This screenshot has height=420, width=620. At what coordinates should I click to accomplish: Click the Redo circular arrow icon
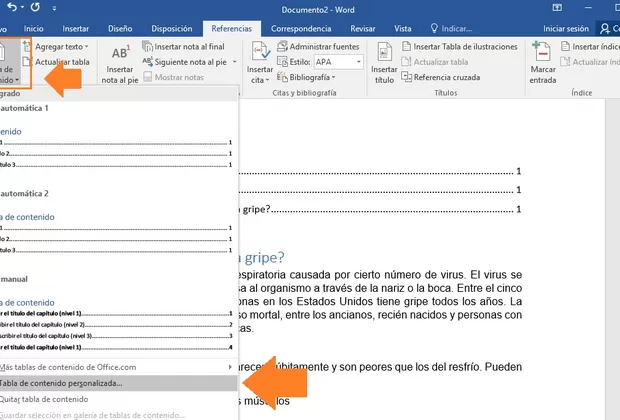pos(35,7)
